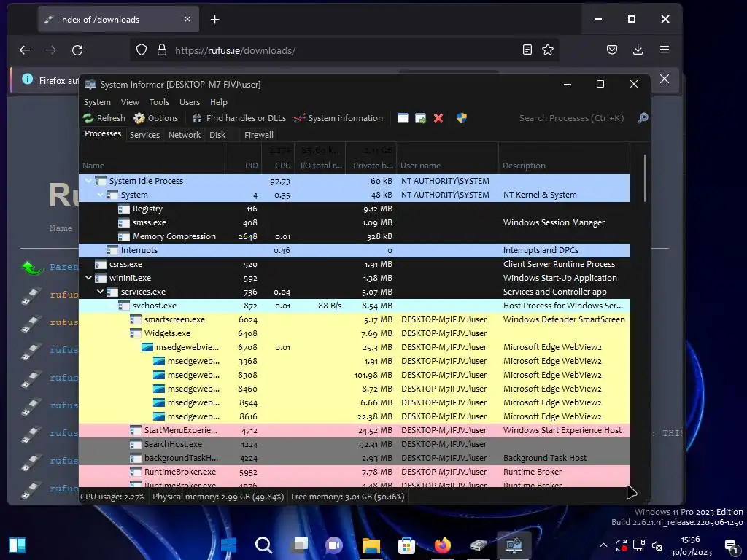Sort by the Description column header
Viewport: 747px width, 560px height.
[x=565, y=166]
